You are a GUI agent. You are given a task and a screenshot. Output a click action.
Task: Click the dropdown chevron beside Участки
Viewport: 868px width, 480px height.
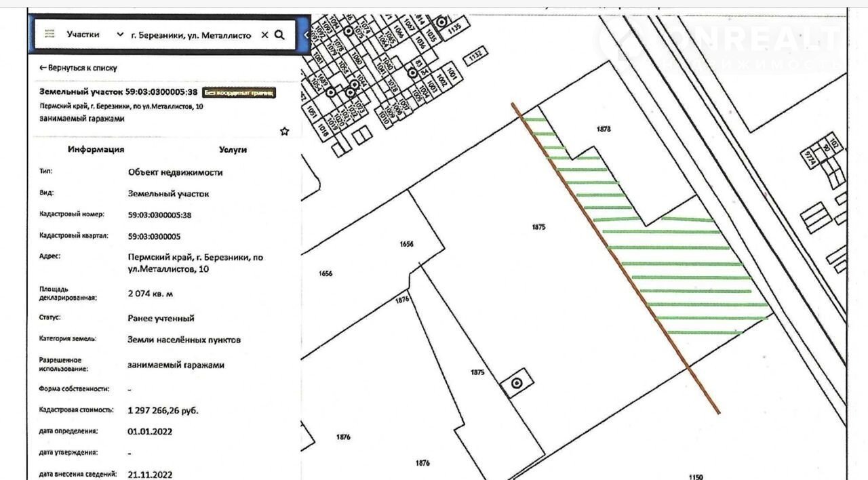coord(120,35)
